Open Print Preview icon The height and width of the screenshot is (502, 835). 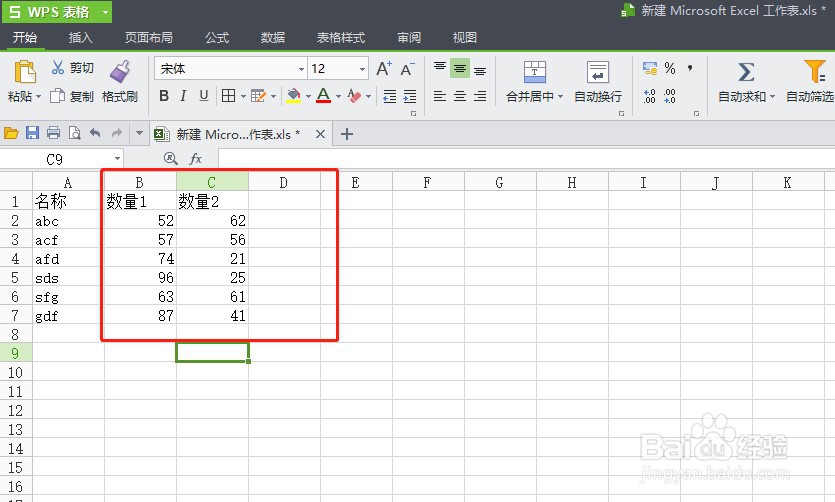pos(75,133)
